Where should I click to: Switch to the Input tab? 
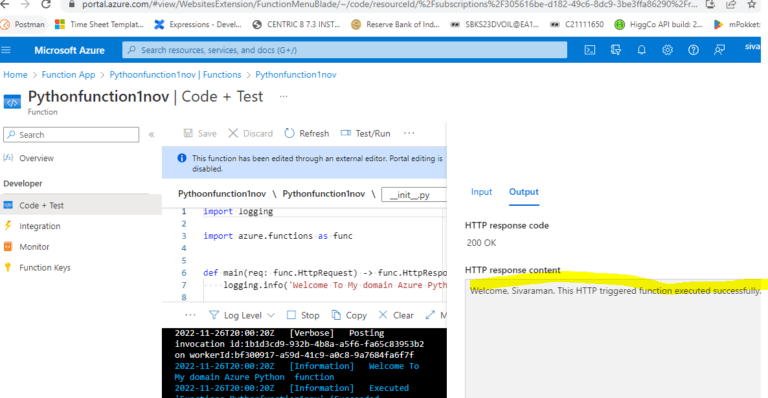point(481,192)
